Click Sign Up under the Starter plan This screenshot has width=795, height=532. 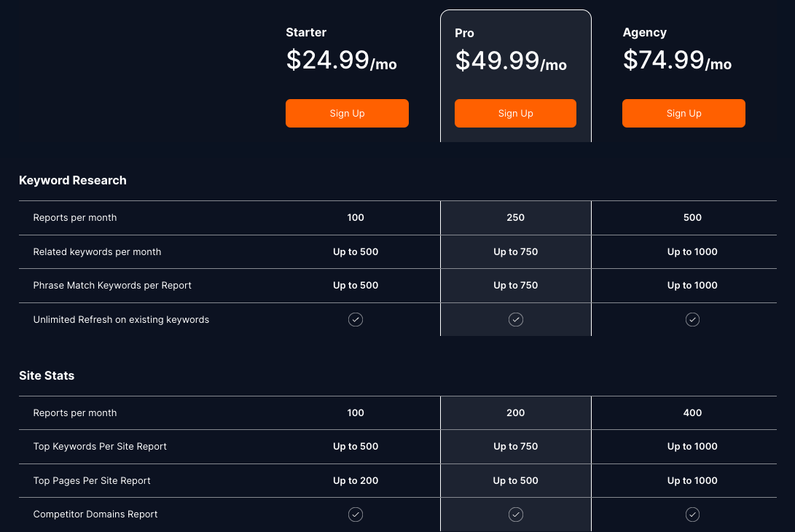point(347,114)
